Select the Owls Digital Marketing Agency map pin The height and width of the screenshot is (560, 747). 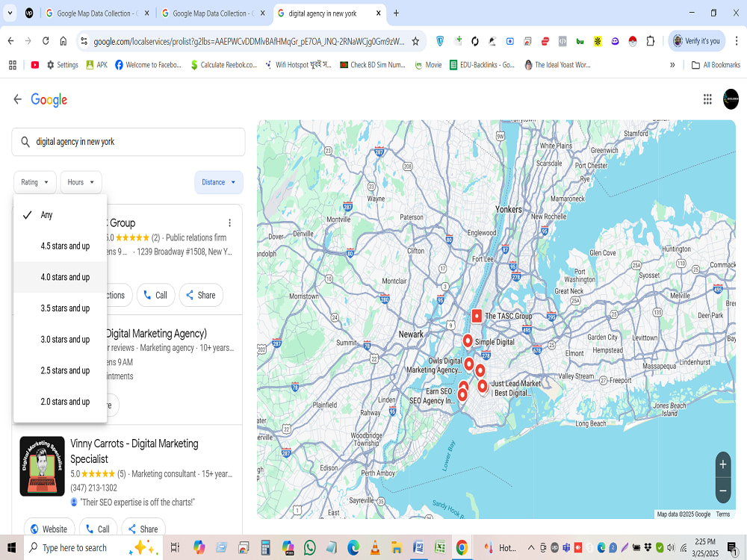click(469, 364)
